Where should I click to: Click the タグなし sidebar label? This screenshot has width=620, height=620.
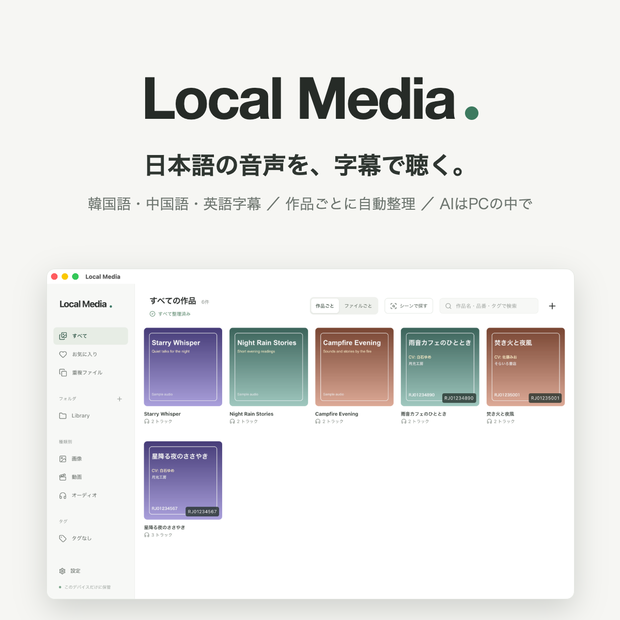[x=81, y=538]
